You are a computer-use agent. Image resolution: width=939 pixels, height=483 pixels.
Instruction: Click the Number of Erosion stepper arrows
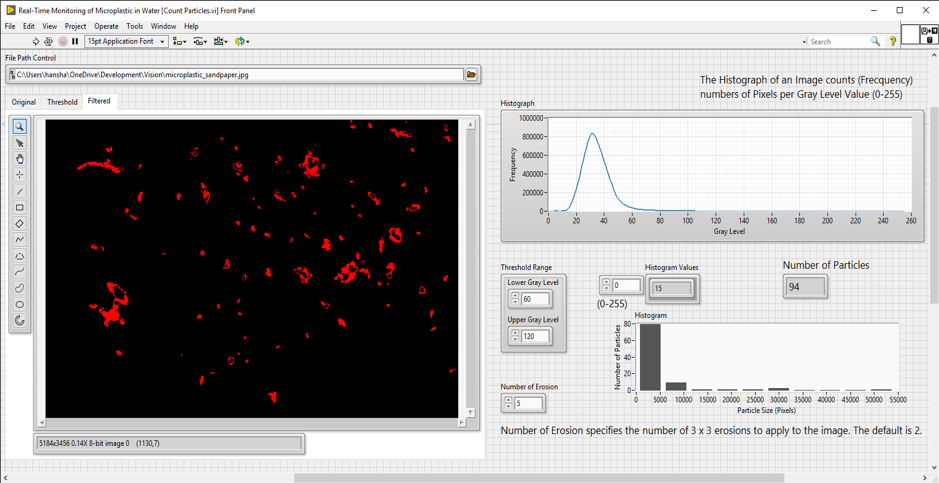[508, 404]
